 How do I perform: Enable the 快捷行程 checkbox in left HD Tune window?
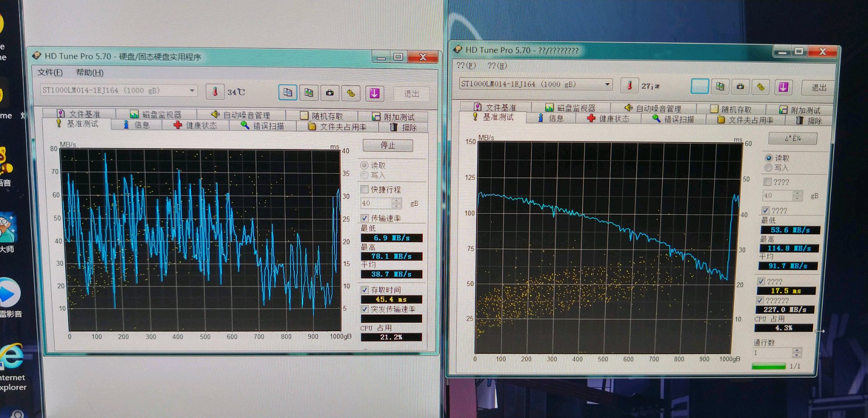click(x=365, y=189)
